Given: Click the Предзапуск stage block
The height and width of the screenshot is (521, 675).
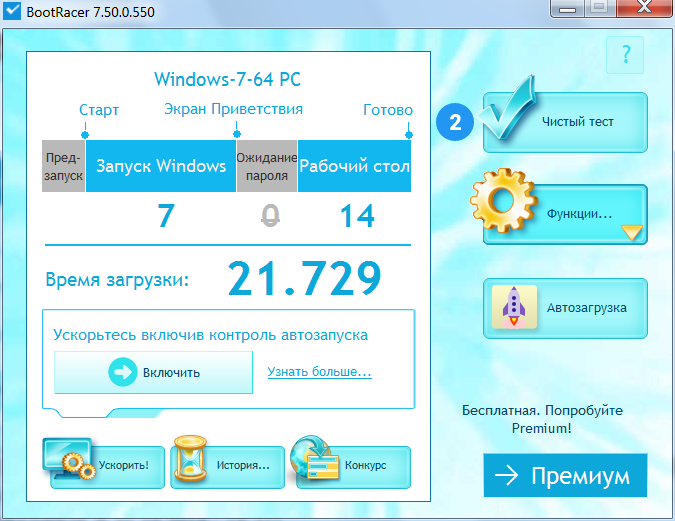Looking at the screenshot, I should [x=63, y=166].
